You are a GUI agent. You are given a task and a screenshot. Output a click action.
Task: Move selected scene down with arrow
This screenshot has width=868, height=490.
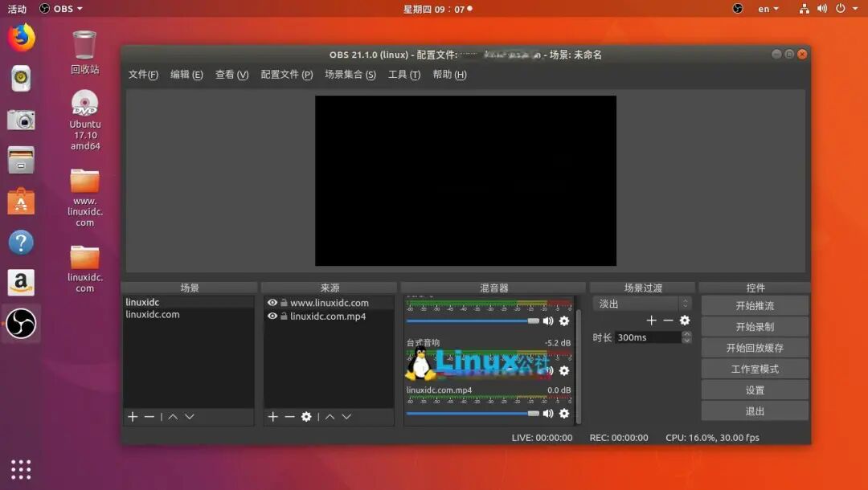pyautogui.click(x=190, y=416)
